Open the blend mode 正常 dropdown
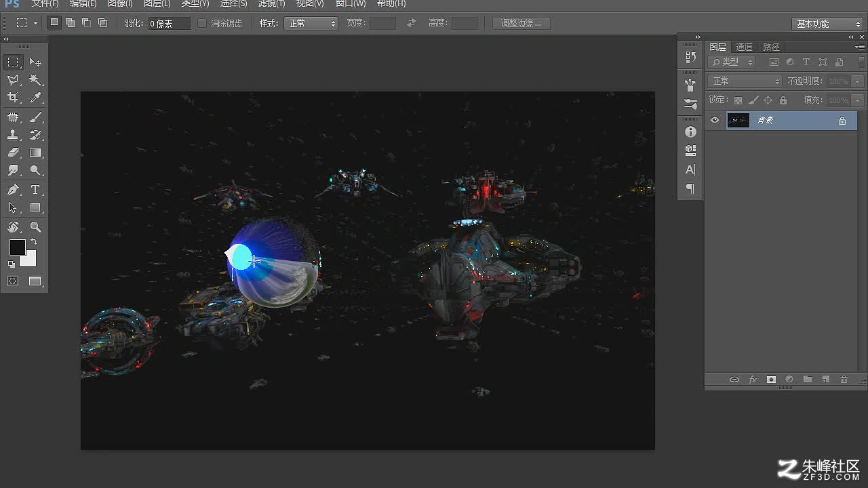868x488 pixels. [x=745, y=81]
